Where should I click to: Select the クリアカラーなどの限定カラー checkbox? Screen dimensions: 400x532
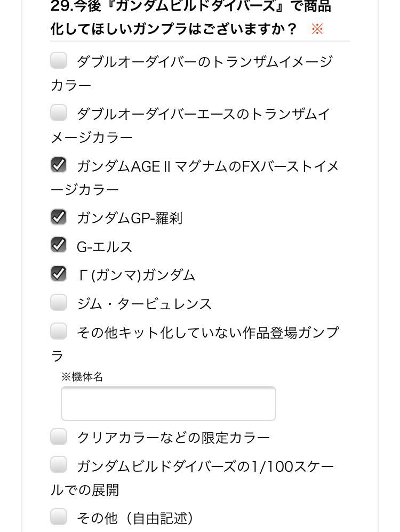[x=59, y=437]
